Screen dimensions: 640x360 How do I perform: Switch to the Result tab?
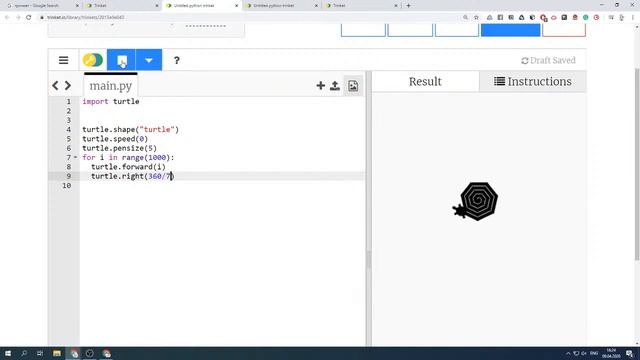(425, 82)
